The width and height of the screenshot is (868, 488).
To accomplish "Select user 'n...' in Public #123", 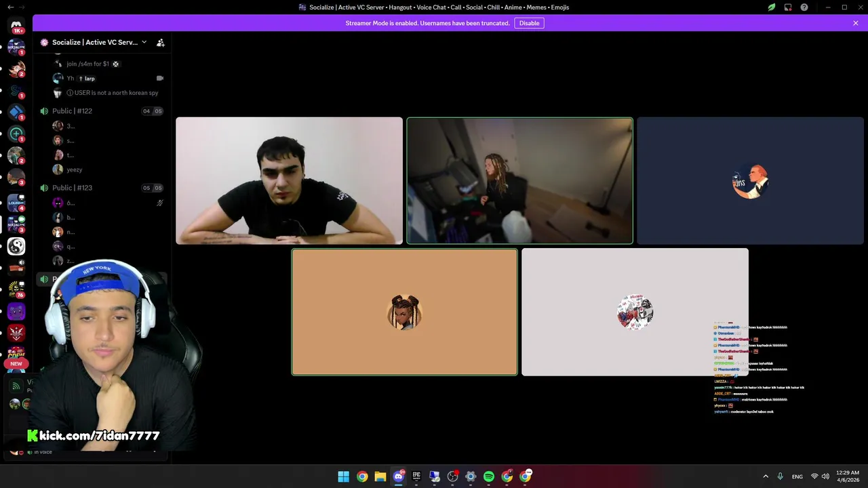I will pos(108,232).
